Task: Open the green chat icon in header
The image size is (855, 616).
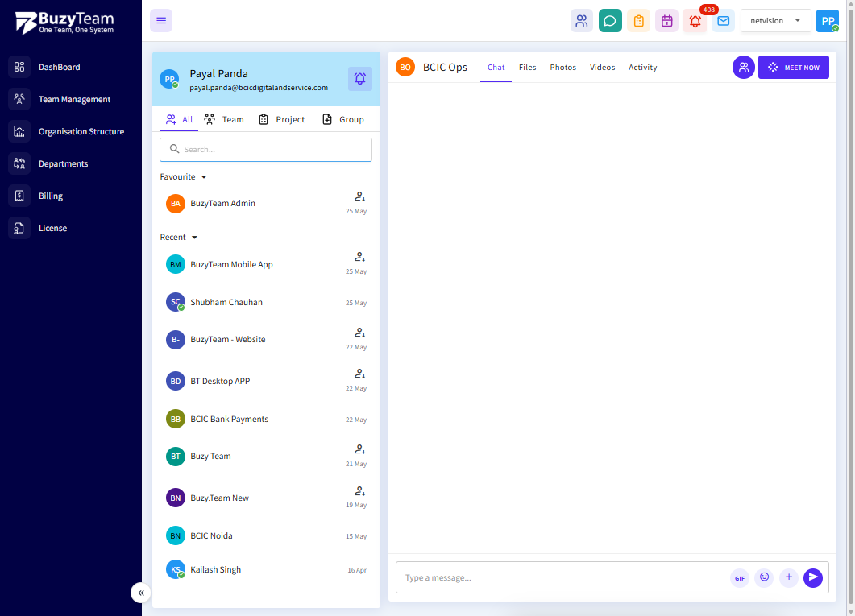Action: [x=610, y=21]
